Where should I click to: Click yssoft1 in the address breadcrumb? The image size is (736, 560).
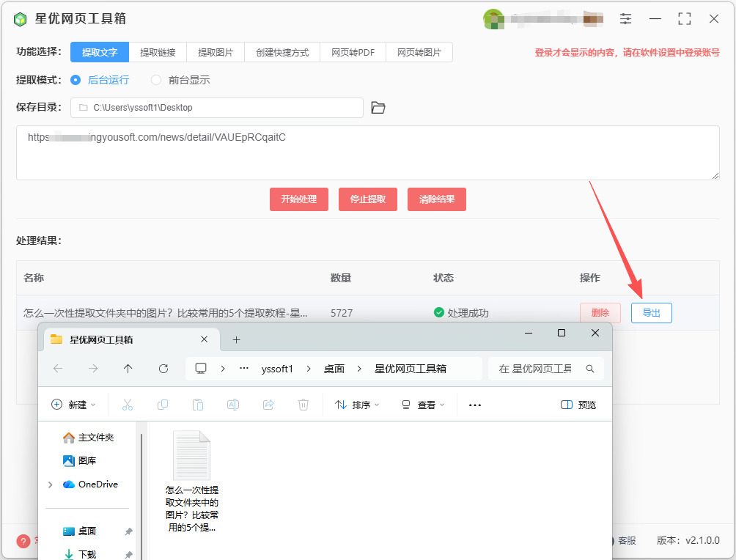(x=277, y=369)
